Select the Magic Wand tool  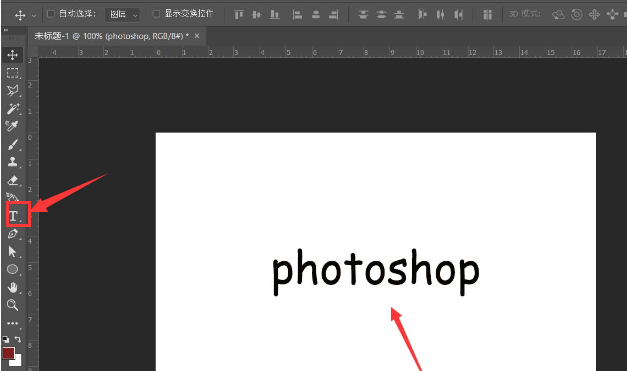click(x=12, y=109)
